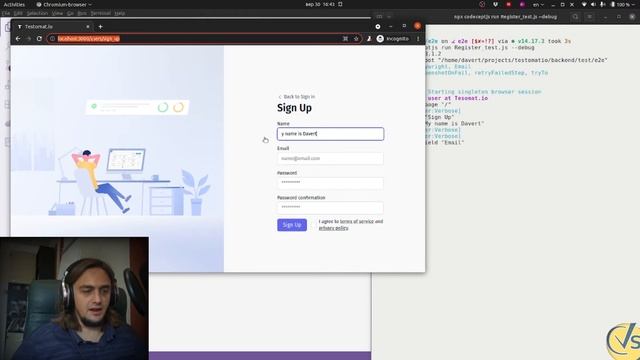Click terminal line ending 'Email'
This screenshot has width=640, height=360.
point(444,142)
